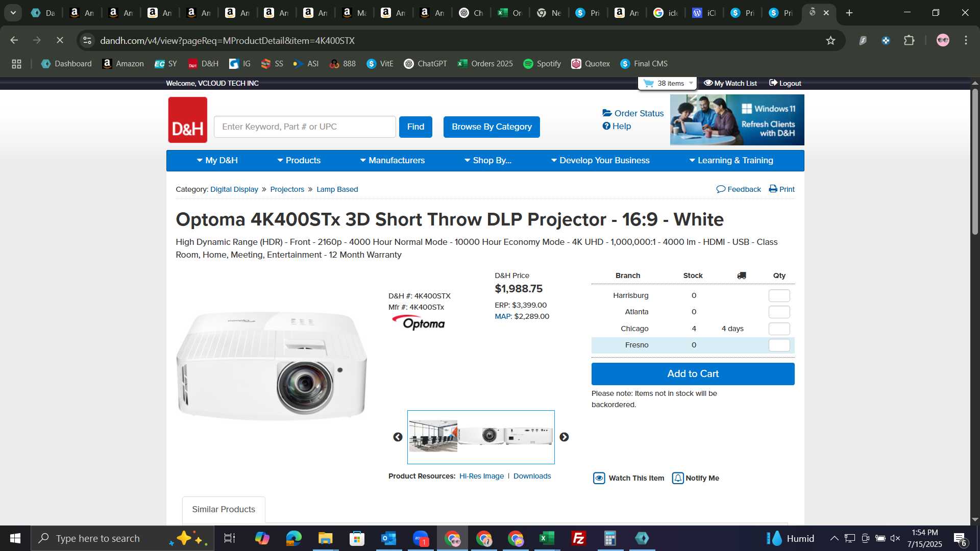Screen dimensions: 980x551
Task: Open the Feedback form
Action: [x=739, y=189]
